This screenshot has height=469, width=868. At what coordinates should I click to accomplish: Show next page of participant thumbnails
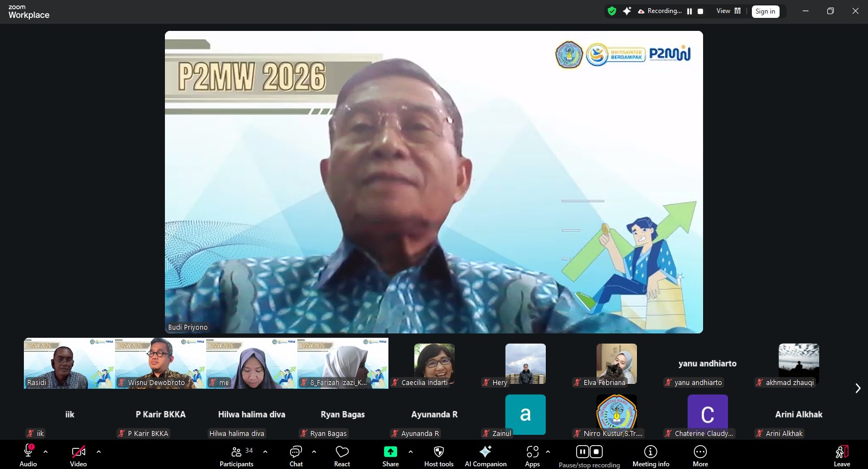point(858,388)
